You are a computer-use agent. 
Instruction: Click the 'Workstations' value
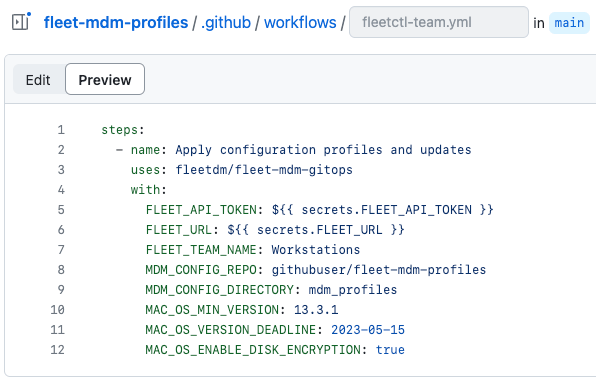click(315, 250)
